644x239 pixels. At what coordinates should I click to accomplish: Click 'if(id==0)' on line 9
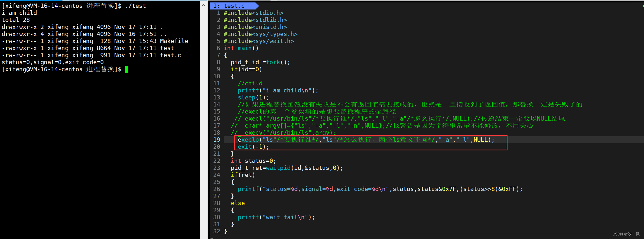click(x=246, y=69)
